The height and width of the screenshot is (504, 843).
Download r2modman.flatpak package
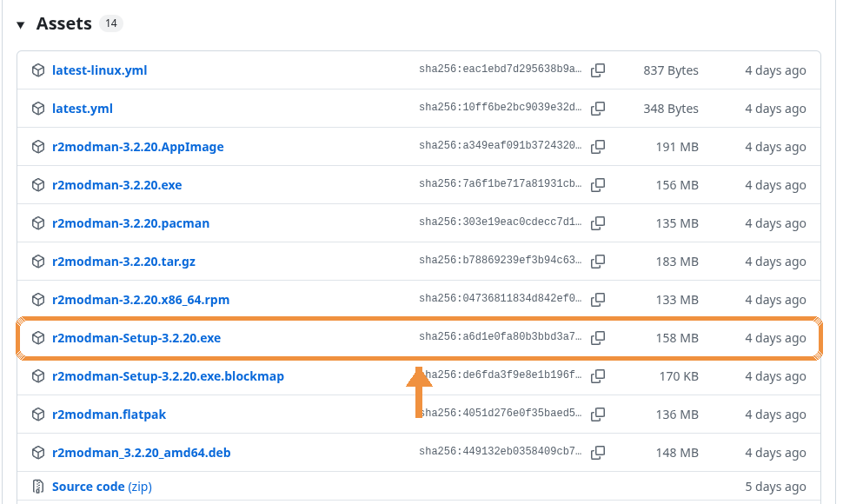click(110, 414)
